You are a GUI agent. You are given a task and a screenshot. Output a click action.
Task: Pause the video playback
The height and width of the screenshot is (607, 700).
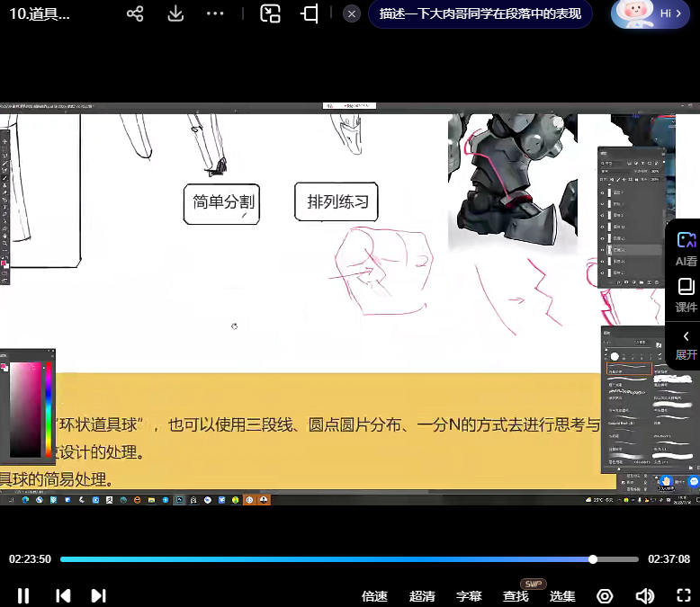23,595
